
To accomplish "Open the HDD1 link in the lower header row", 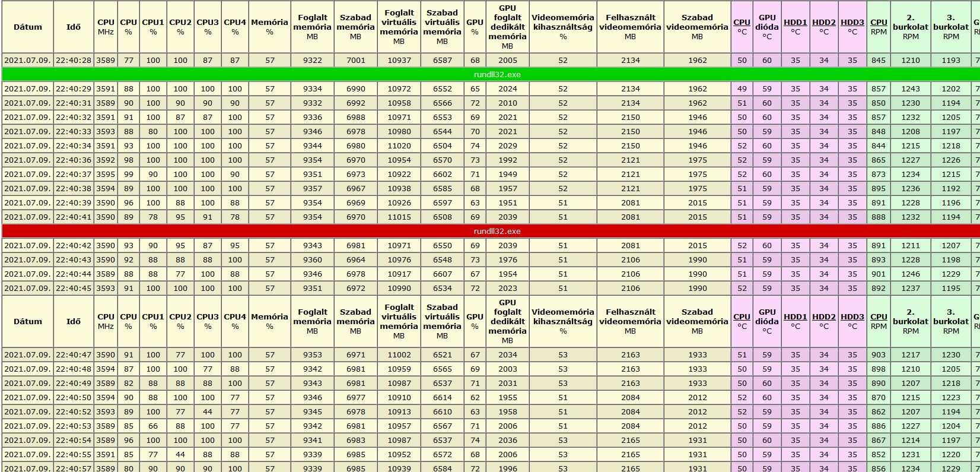I will coord(795,317).
